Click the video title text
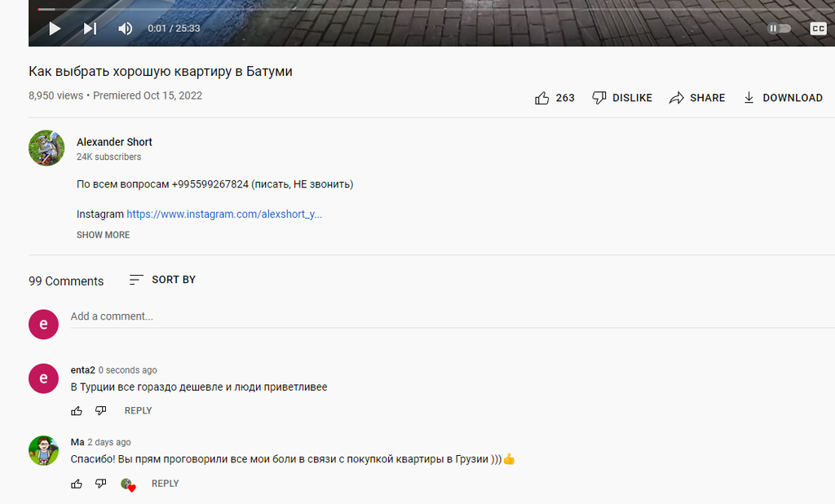 click(x=161, y=72)
